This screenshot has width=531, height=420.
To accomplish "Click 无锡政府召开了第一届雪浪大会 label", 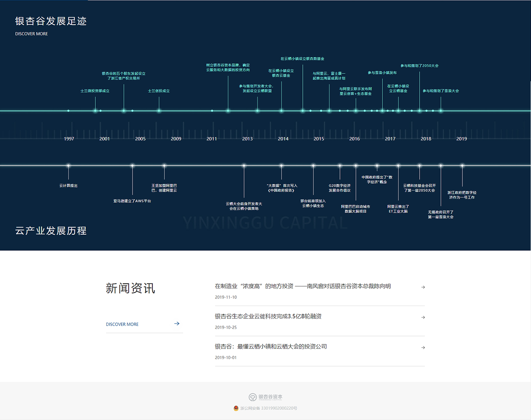I will (441, 215).
